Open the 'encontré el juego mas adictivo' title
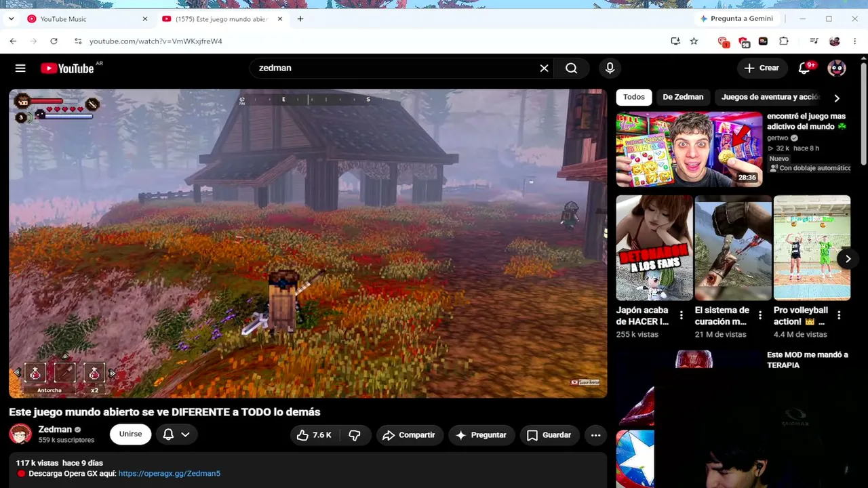Screen dimensions: 868x488 pyautogui.click(x=806, y=121)
